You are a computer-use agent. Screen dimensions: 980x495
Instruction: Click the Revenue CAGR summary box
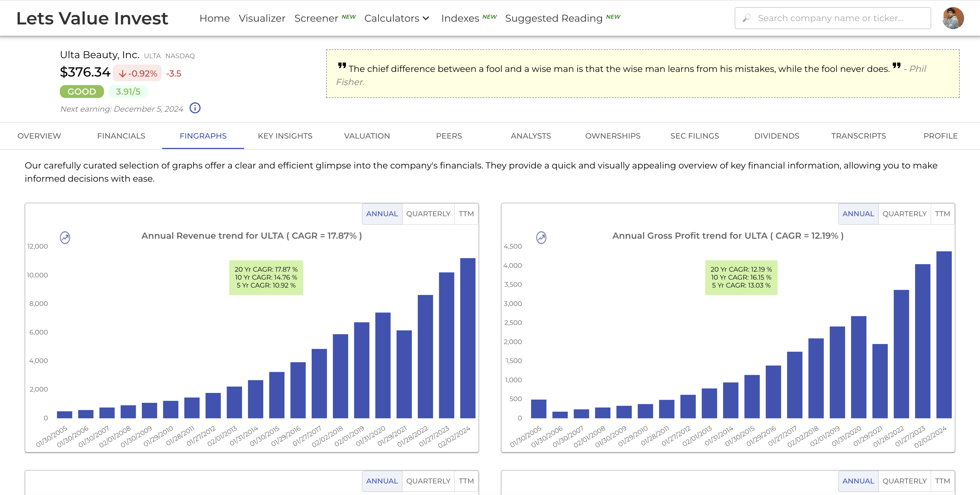[266, 277]
